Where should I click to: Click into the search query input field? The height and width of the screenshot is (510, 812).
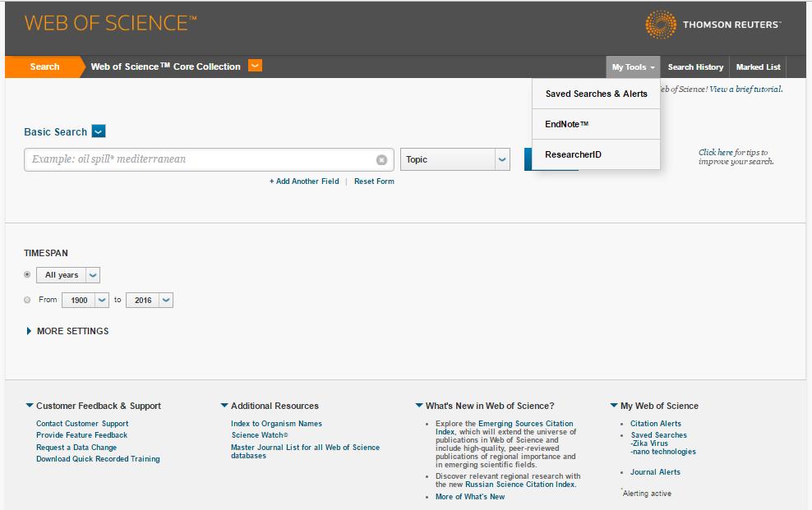(209, 159)
